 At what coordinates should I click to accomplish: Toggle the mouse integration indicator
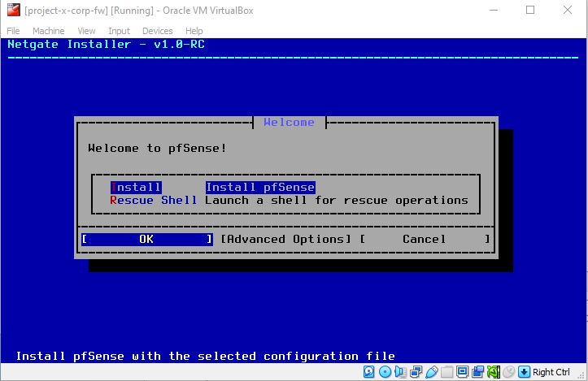tap(508, 372)
